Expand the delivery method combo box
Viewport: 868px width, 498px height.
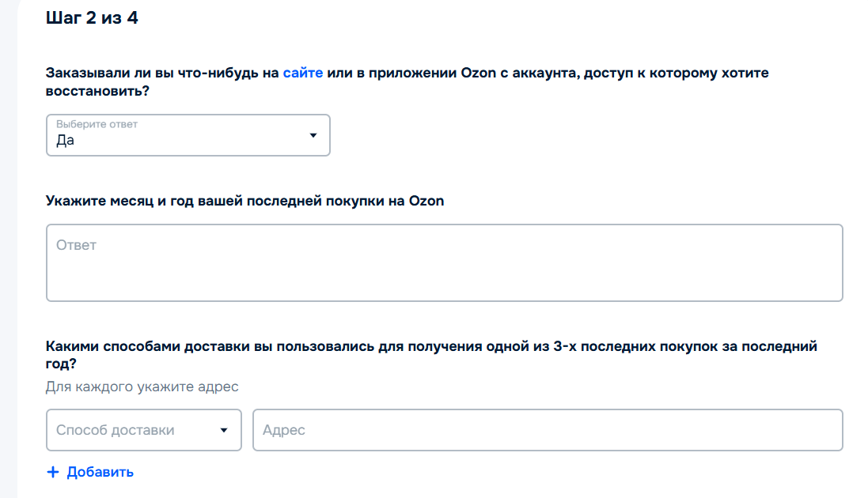coord(142,430)
